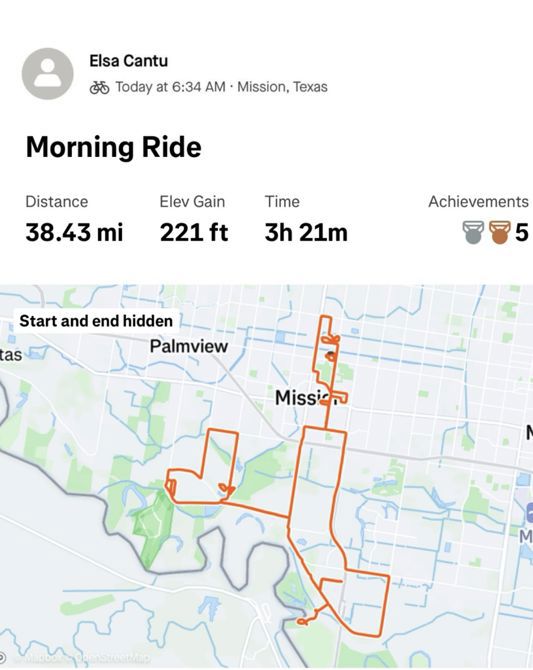The image size is (533, 670).
Task: Select the 221 ft elevation gain stat
Action: tap(194, 232)
